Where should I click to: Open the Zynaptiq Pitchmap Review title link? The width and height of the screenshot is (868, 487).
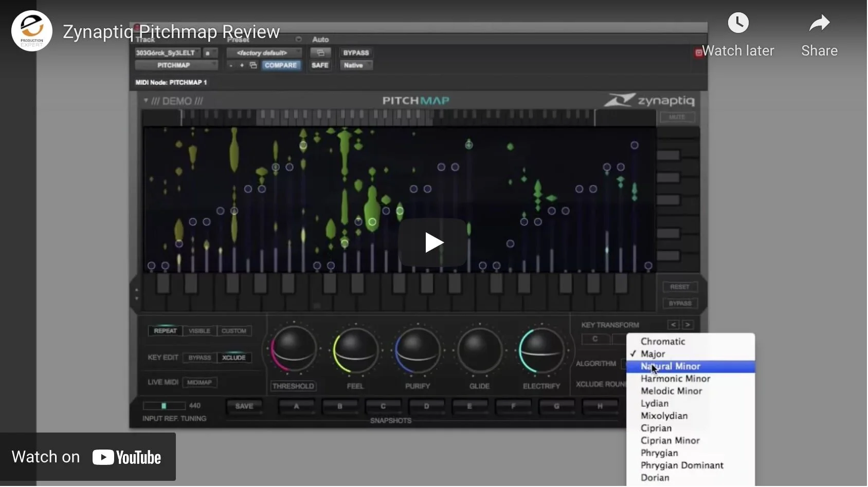pyautogui.click(x=171, y=32)
